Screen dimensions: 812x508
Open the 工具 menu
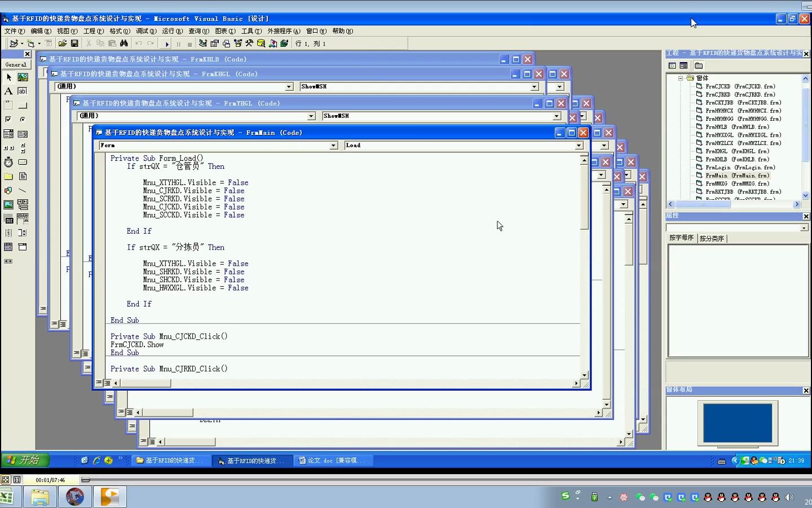tap(251, 31)
